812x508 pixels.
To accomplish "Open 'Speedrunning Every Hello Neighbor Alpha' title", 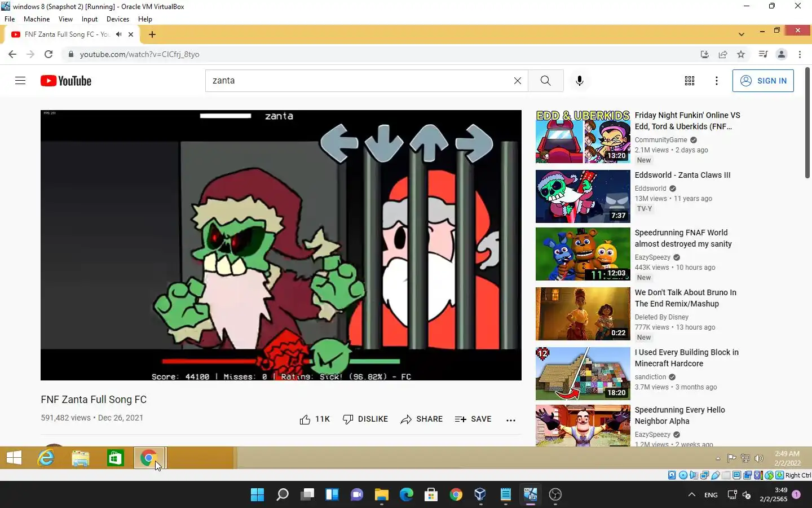I will click(680, 415).
